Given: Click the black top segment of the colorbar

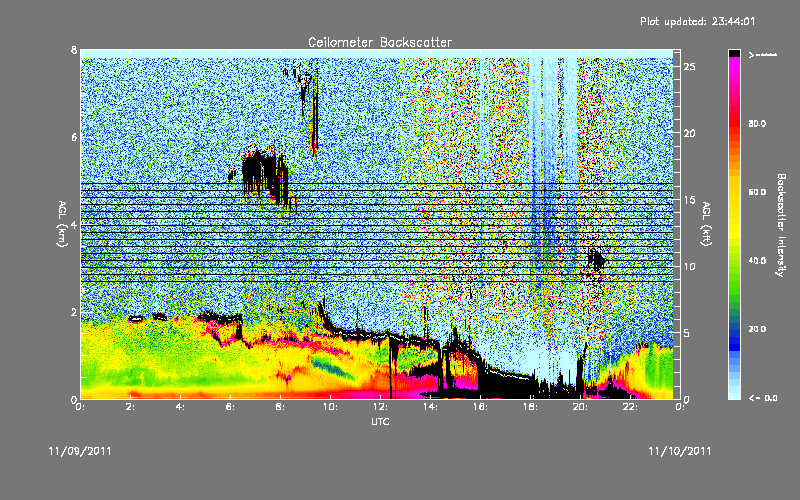Looking at the screenshot, I should [734, 53].
